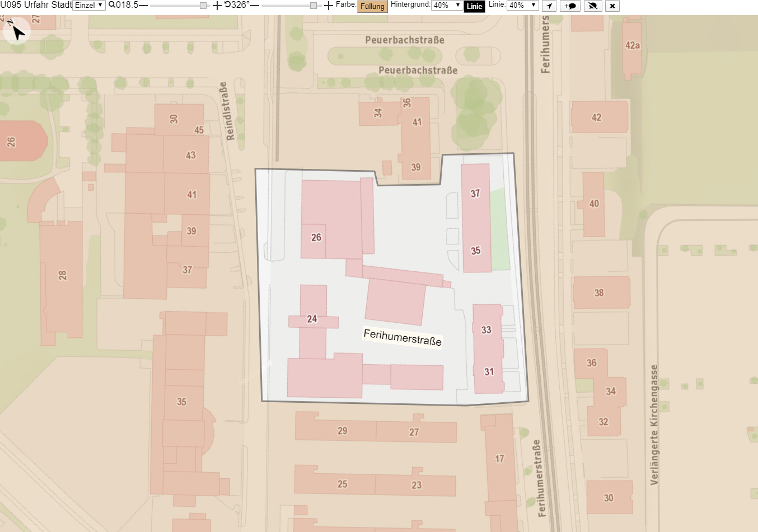Click the north arrow compass icon
Screen dimensions: 758x532
[17, 31]
